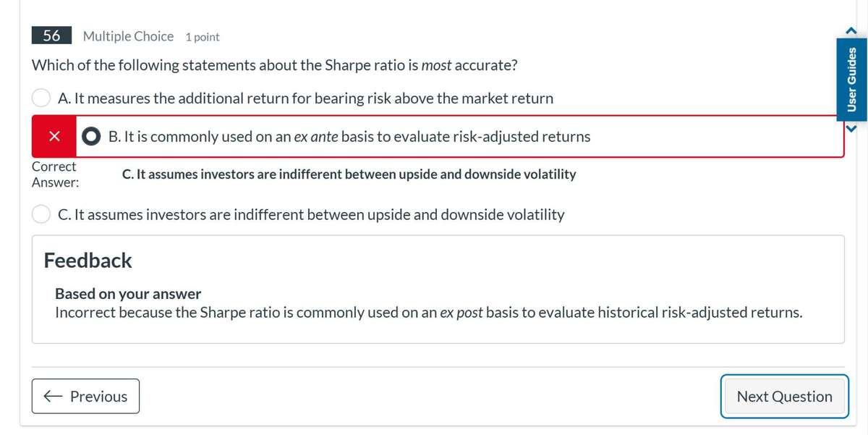This screenshot has width=868, height=435.
Task: Click the question number 56 badge
Action: pyautogui.click(x=51, y=35)
